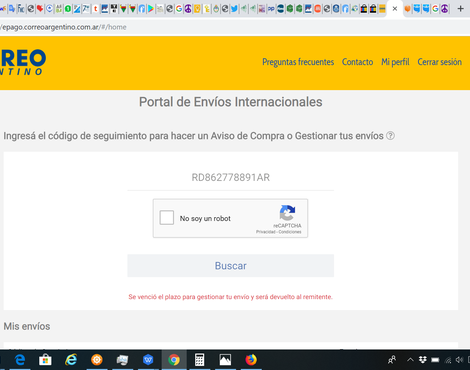Open reCAPTCHA Privacidad link
Image resolution: width=470 pixels, height=370 pixels.
(x=266, y=232)
